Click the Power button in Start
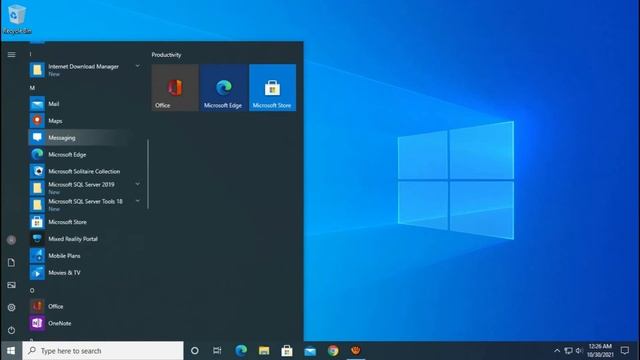This screenshot has height=360, width=640. pos(11,330)
